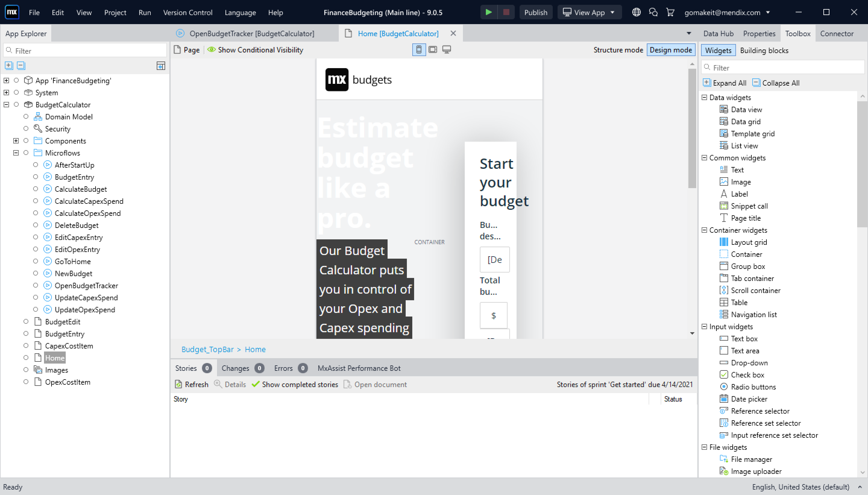This screenshot has height=495, width=868.
Task: Switch page preview to tablet view
Action: 432,49
